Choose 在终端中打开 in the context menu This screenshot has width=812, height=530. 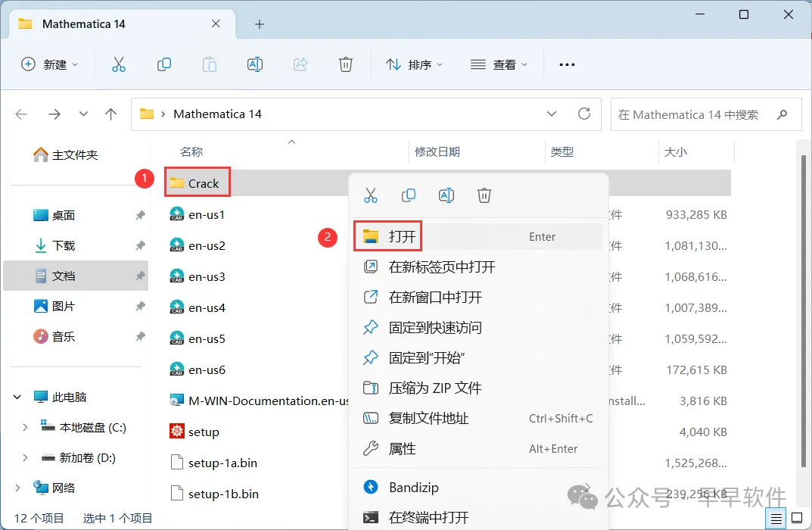click(478, 518)
